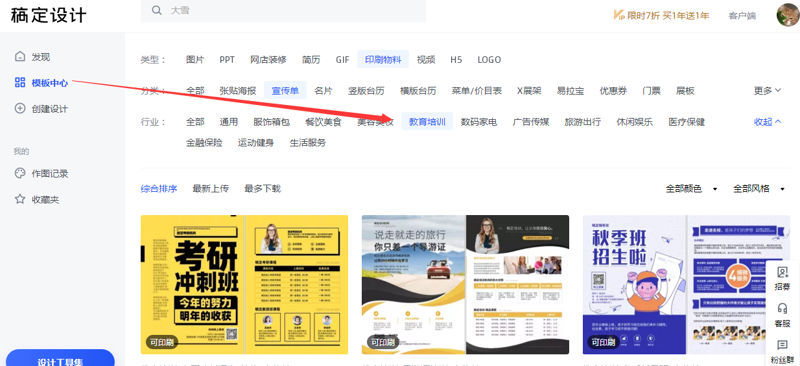Open the 客户端 client download link
This screenshot has width=800, height=366.
[742, 16]
